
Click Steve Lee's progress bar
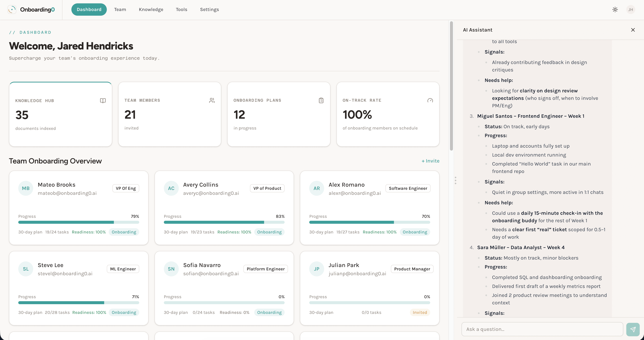click(x=79, y=303)
